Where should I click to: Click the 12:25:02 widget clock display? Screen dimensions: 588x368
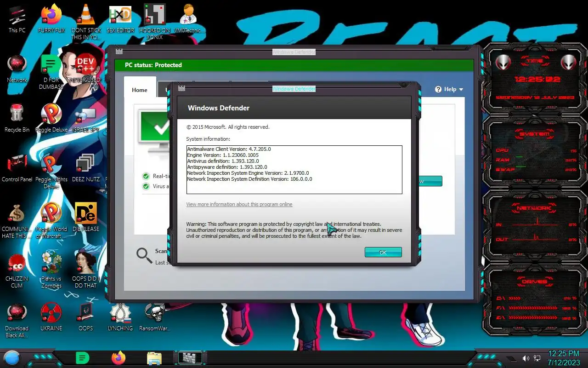537,79
